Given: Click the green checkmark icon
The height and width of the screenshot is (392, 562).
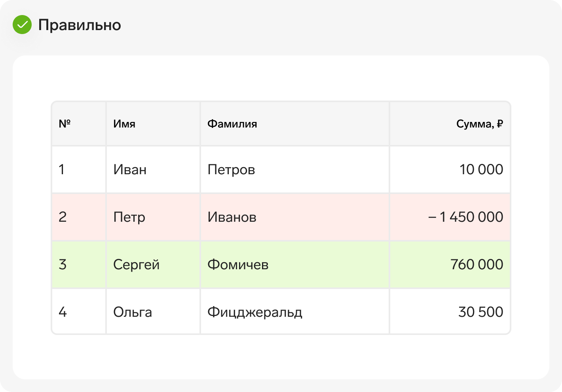Looking at the screenshot, I should tap(22, 25).
